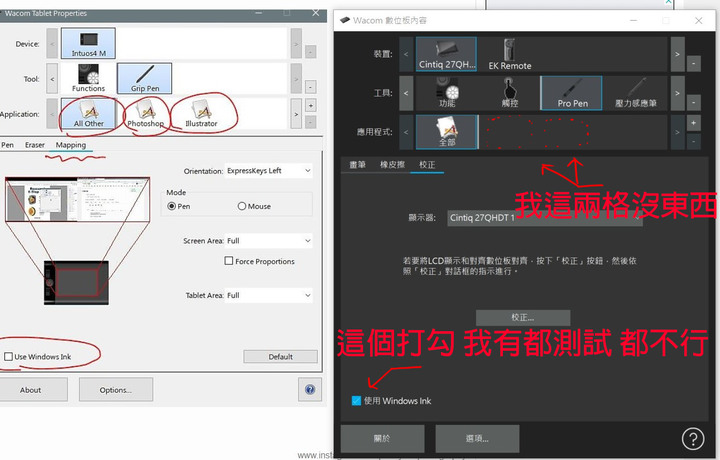Image resolution: width=720 pixels, height=460 pixels.
Task: Remove application with minus button, Tablet Properties
Action: [x=311, y=122]
